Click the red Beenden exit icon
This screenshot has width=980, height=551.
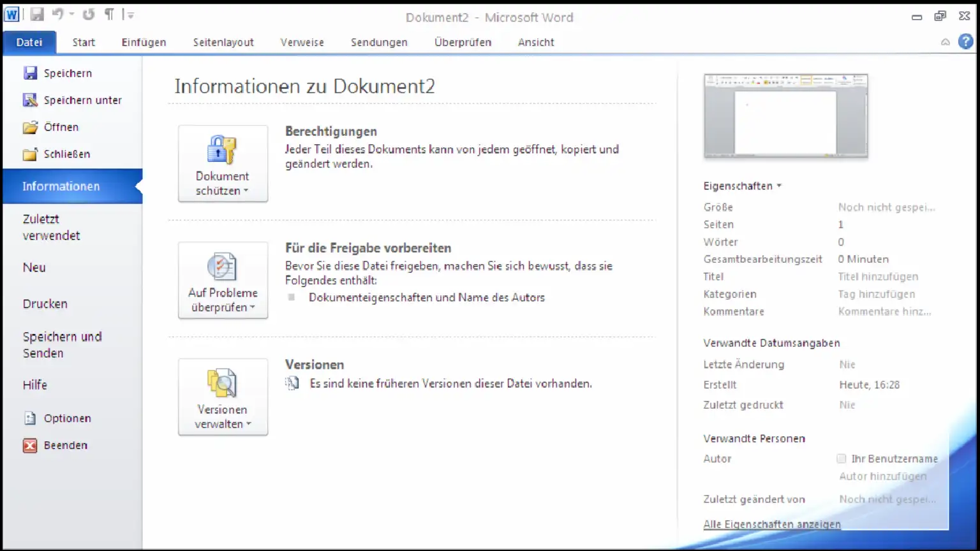(x=30, y=446)
